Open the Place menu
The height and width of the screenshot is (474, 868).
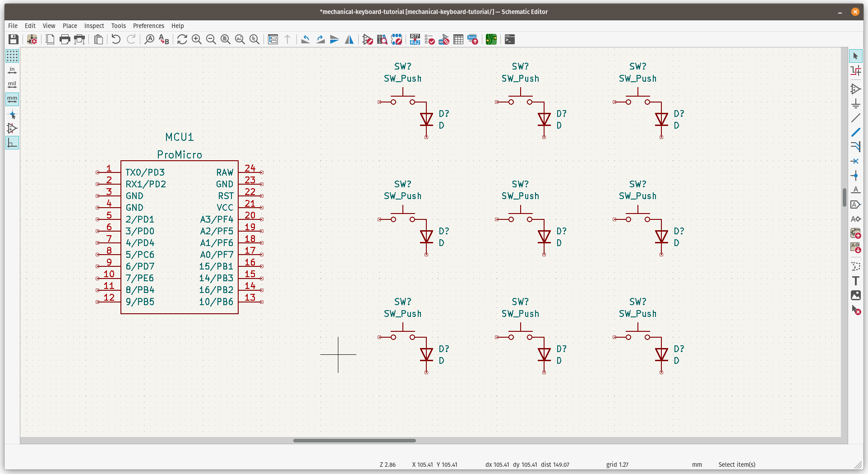click(x=70, y=26)
